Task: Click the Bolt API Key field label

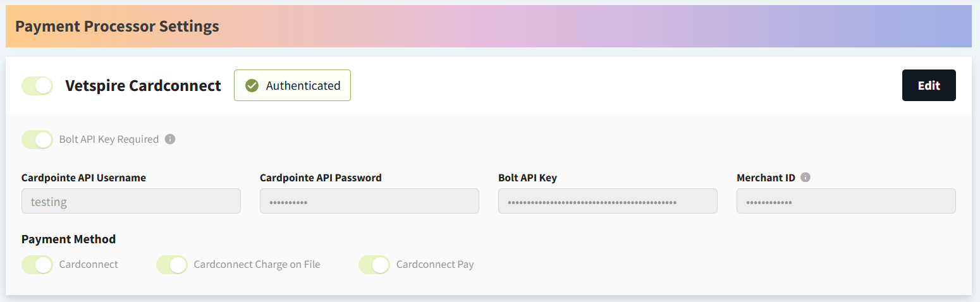Action: (x=527, y=178)
